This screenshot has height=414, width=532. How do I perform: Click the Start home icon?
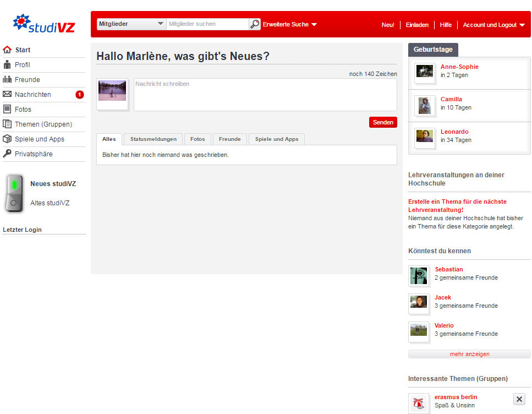(7, 50)
